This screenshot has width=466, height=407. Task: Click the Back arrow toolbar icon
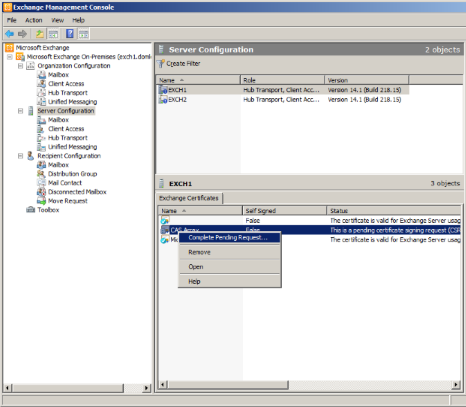pyautogui.click(x=9, y=34)
